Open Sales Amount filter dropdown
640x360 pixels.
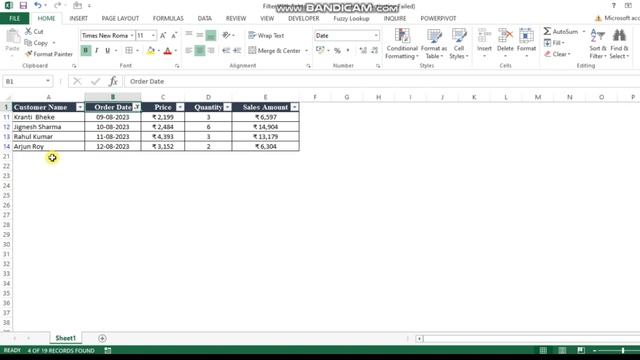coord(294,107)
